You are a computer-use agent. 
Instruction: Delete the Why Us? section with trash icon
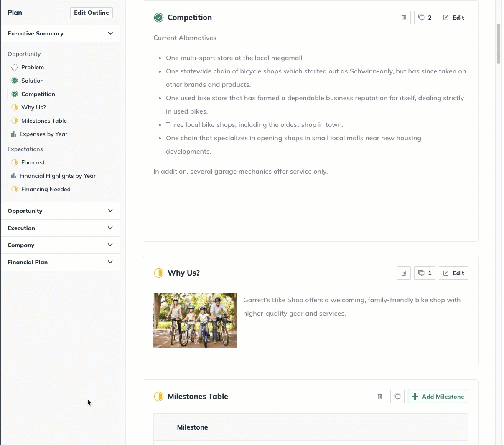(x=403, y=273)
